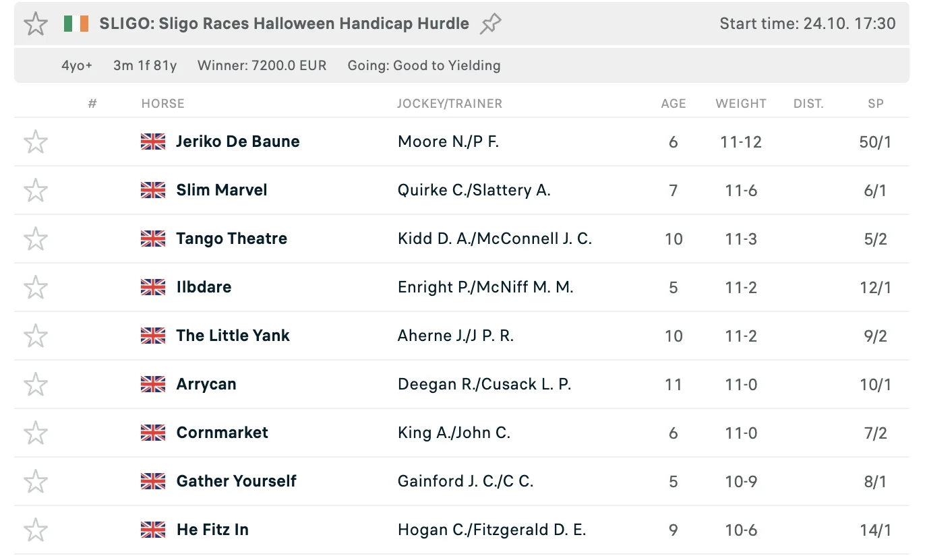This screenshot has height=560, width=925.
Task: Favorite the Sligo race header star
Action: (x=36, y=24)
